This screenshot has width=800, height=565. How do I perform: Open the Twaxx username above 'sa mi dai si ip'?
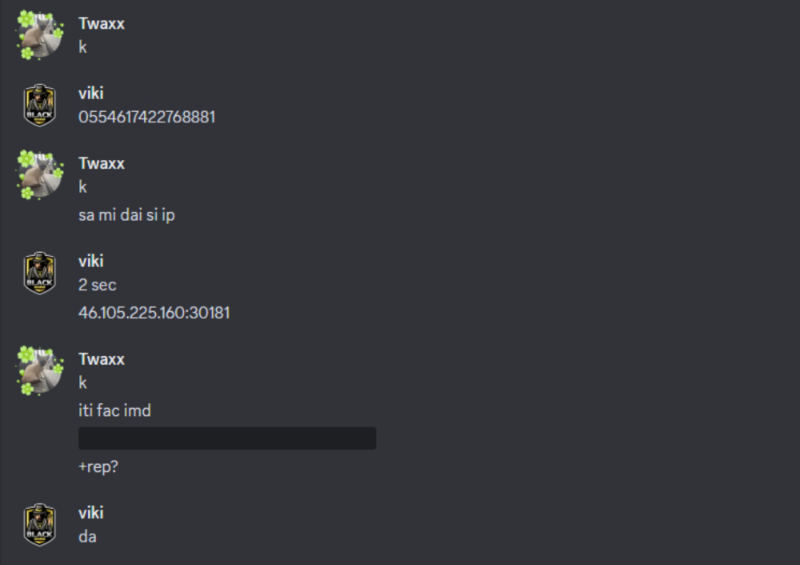[x=102, y=163]
